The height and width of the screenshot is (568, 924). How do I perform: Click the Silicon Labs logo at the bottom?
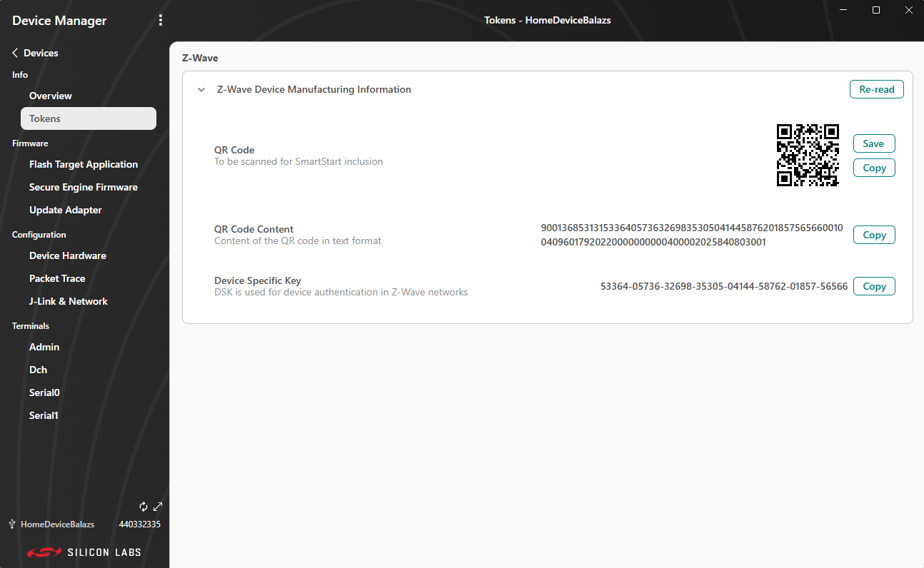(x=84, y=552)
